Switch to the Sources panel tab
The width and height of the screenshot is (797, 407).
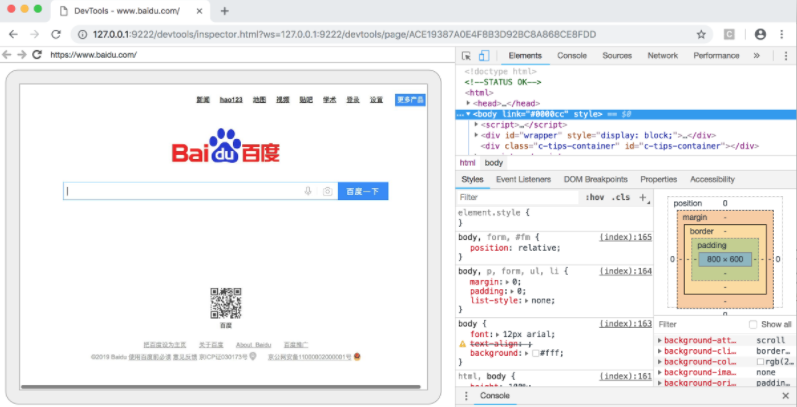pyautogui.click(x=617, y=56)
